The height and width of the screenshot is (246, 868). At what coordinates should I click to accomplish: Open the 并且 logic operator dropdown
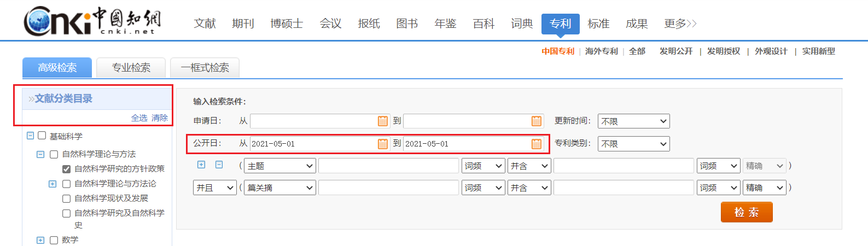pyautogui.click(x=215, y=188)
